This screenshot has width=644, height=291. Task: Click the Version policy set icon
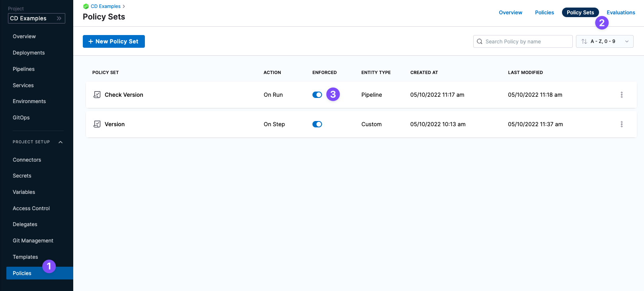pyautogui.click(x=97, y=124)
